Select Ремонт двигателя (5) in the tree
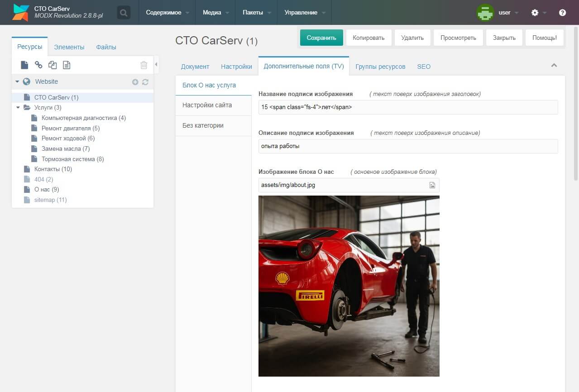This screenshot has width=579, height=392. [70, 128]
